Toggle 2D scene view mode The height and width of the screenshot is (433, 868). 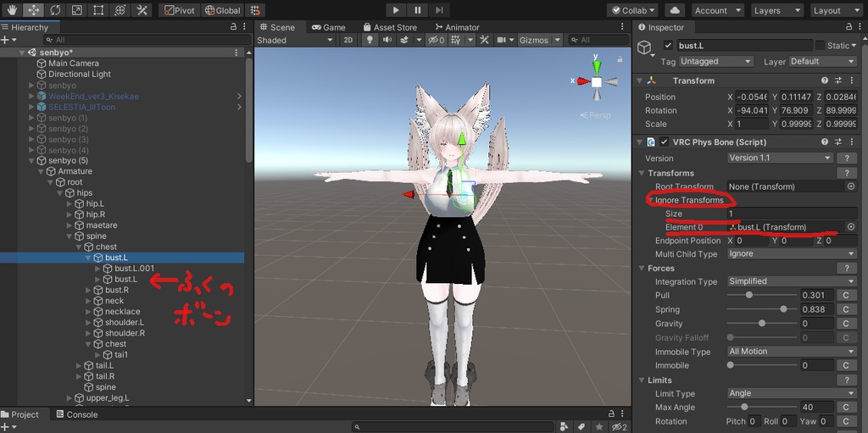pos(348,40)
